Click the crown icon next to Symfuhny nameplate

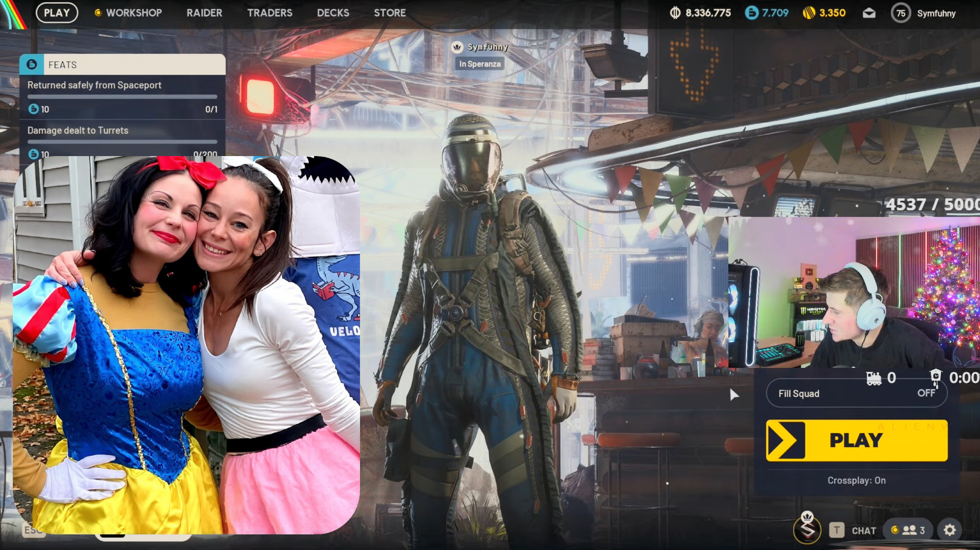457,47
